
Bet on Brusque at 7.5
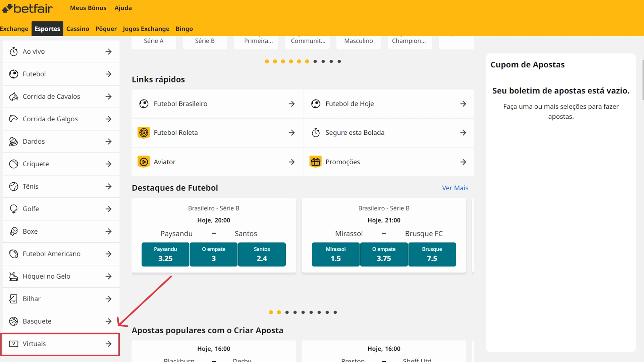[x=432, y=254]
